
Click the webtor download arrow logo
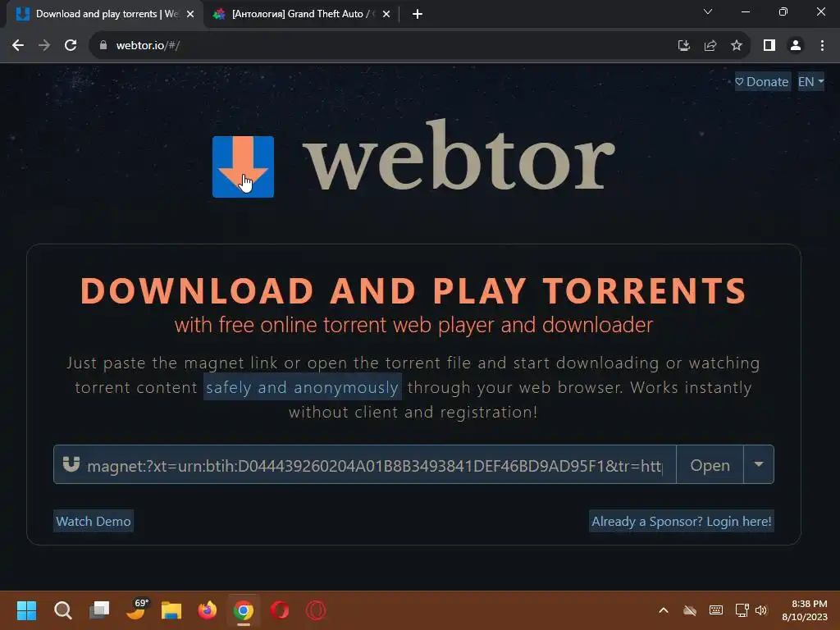click(x=243, y=167)
